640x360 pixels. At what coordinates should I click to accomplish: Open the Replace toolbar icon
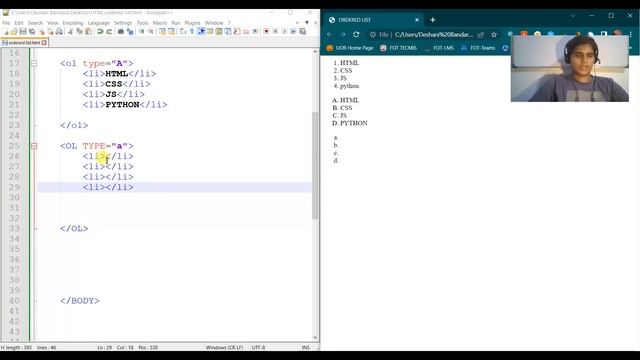coord(130,31)
